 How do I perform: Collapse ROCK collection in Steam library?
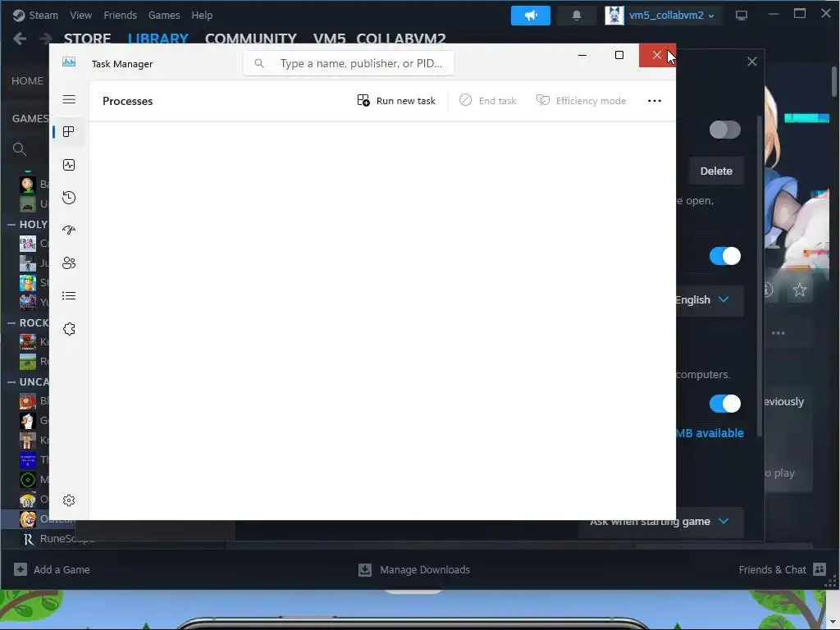pyautogui.click(x=11, y=323)
